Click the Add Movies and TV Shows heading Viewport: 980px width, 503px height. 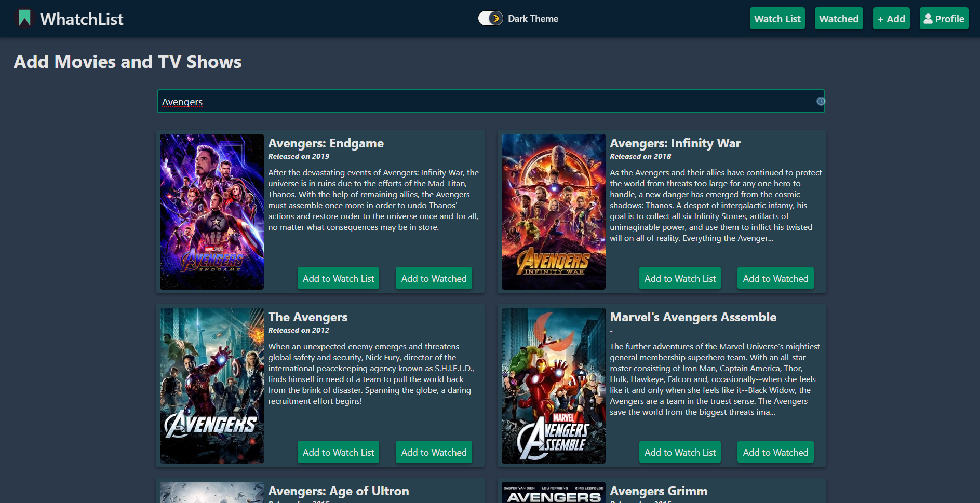coord(128,62)
